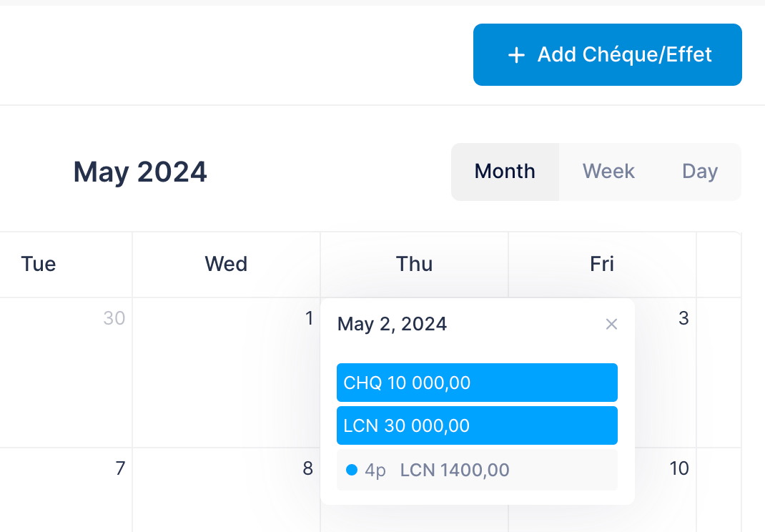
Task: Open the 4p LCN 1400,00 event
Action: click(477, 470)
